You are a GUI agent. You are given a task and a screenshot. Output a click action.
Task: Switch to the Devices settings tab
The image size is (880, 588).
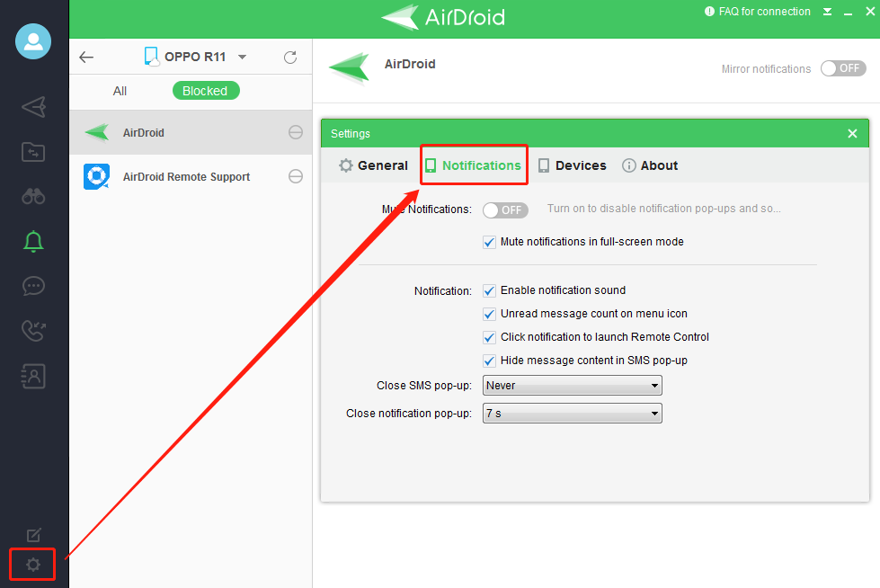coord(572,165)
